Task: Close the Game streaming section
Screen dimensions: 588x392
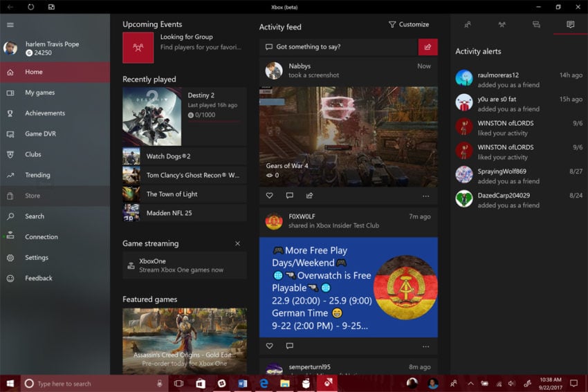Action: tap(237, 243)
